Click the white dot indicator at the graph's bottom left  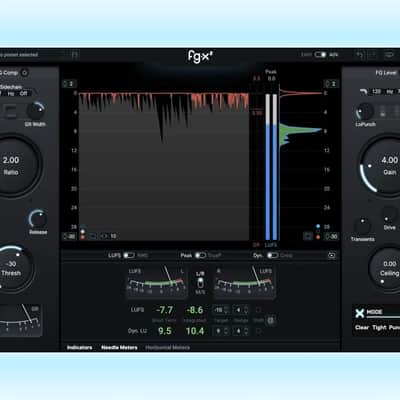click(83, 231)
